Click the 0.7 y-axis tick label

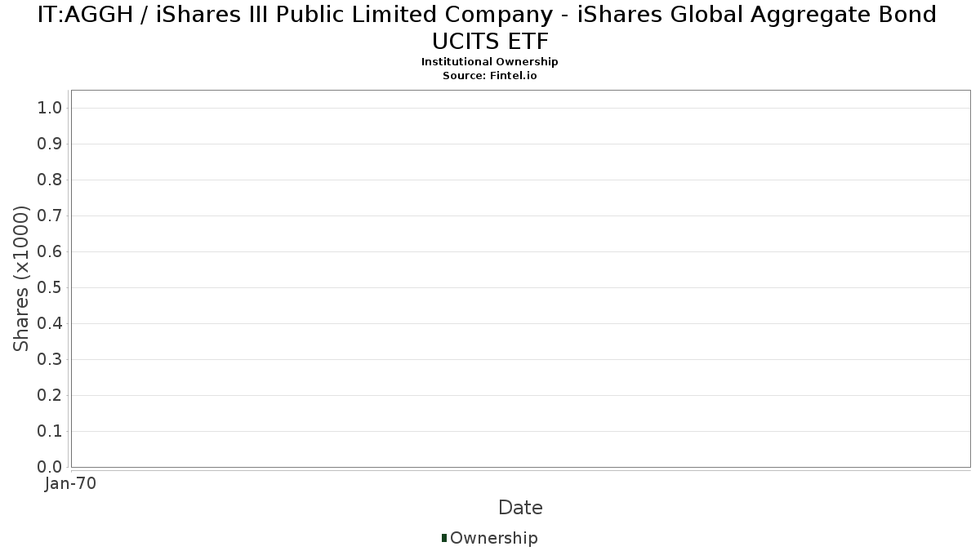click(50, 216)
